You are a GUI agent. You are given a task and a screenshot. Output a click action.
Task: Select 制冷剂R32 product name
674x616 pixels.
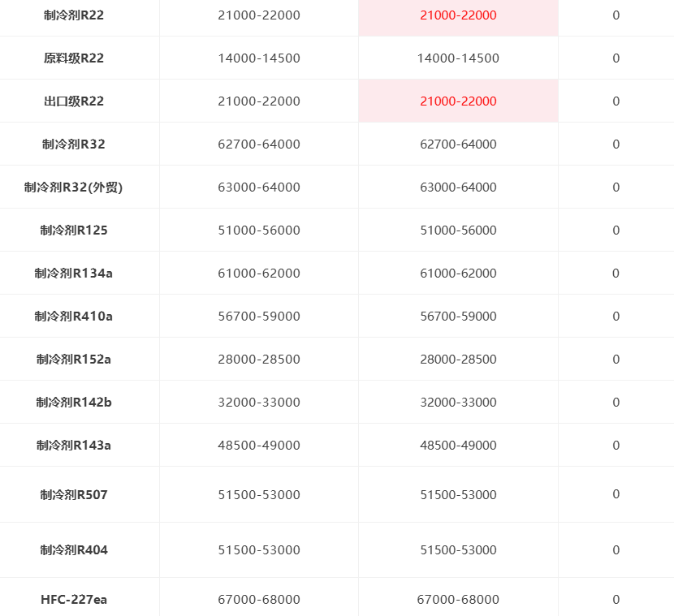pyautogui.click(x=74, y=144)
